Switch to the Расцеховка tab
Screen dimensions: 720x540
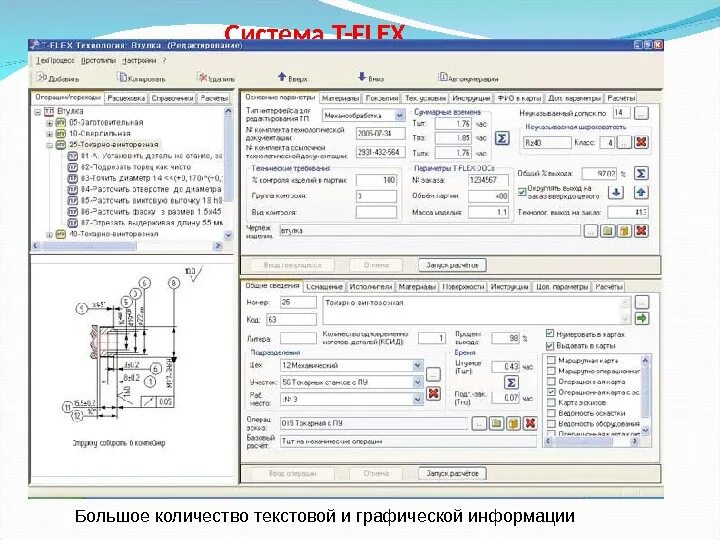(x=126, y=98)
